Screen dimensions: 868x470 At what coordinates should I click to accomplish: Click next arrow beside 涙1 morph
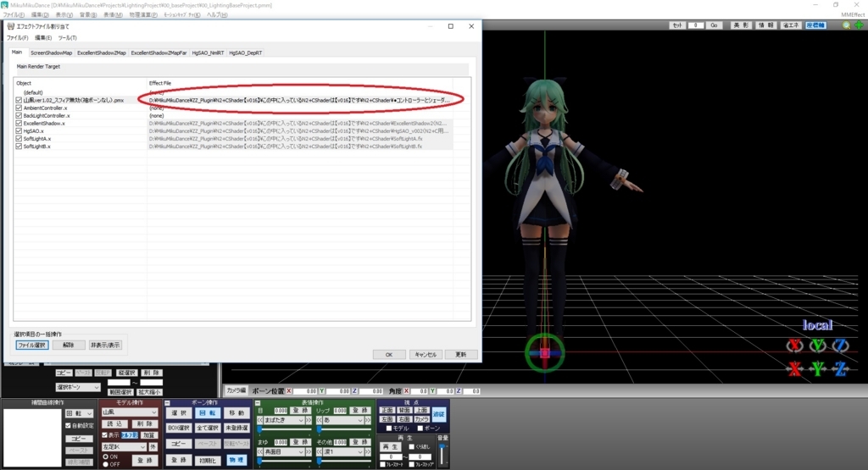(x=368, y=451)
